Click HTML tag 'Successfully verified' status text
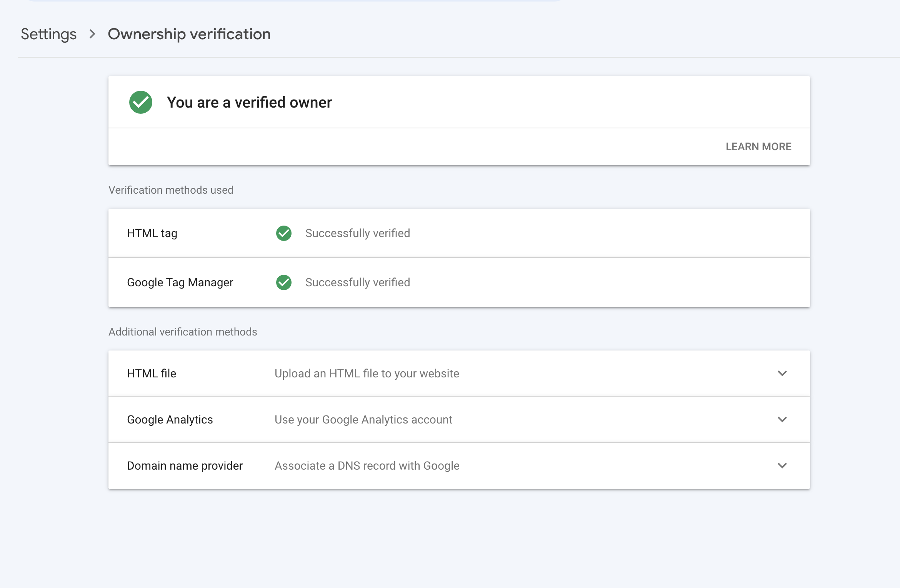Viewport: 900px width, 588px height. pos(358,233)
